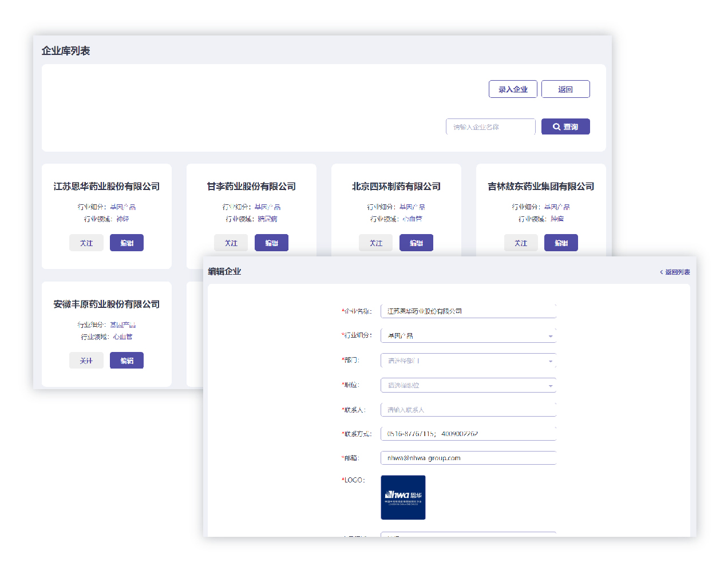This screenshot has height=562, width=728.
Task: Focus the 请输入企业名称 search field
Action: click(x=490, y=126)
